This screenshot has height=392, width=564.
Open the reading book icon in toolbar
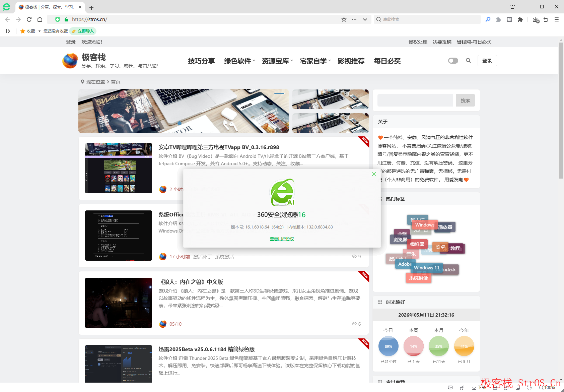tap(509, 19)
